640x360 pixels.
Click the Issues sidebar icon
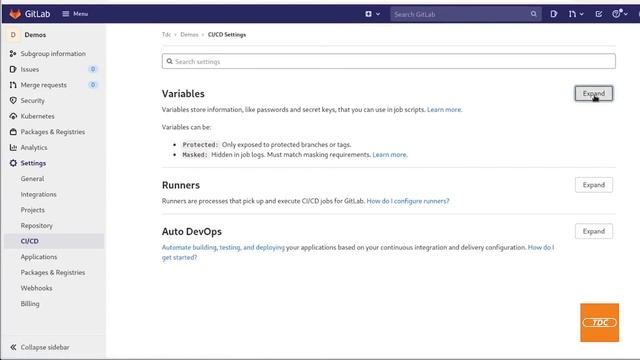pyautogui.click(x=13, y=69)
